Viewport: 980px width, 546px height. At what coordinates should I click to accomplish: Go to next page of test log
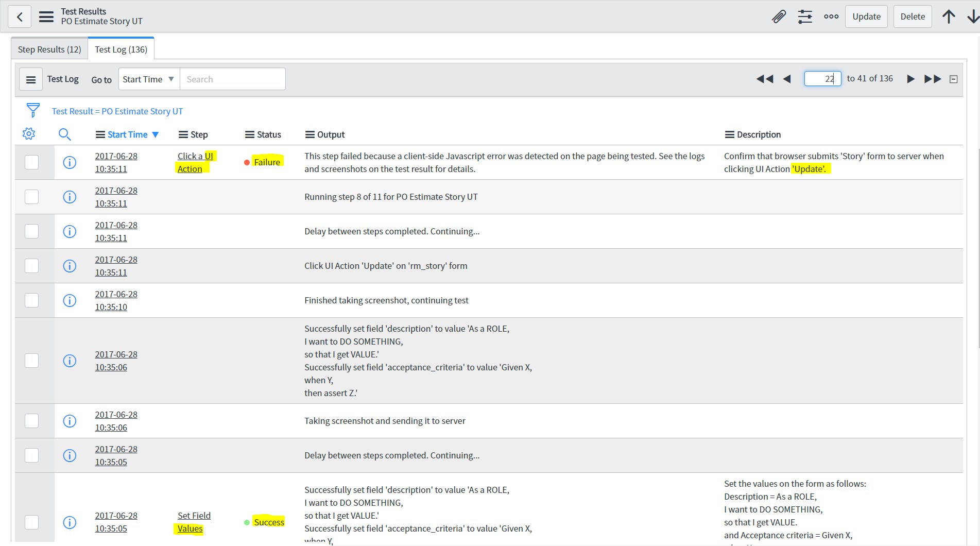click(x=910, y=79)
